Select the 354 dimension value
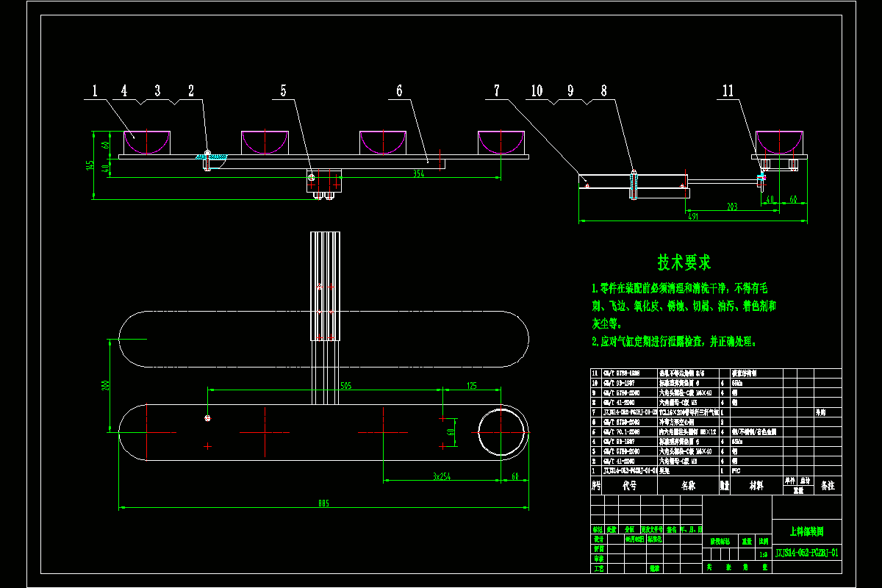This screenshot has width=882, height=588. (418, 174)
